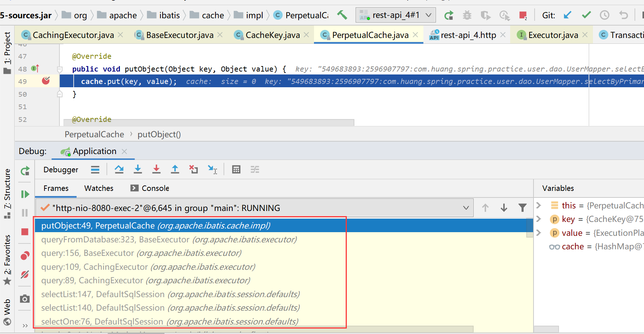The image size is (644, 334).
Task: Click the Git Commit checkmark icon
Action: point(586,15)
